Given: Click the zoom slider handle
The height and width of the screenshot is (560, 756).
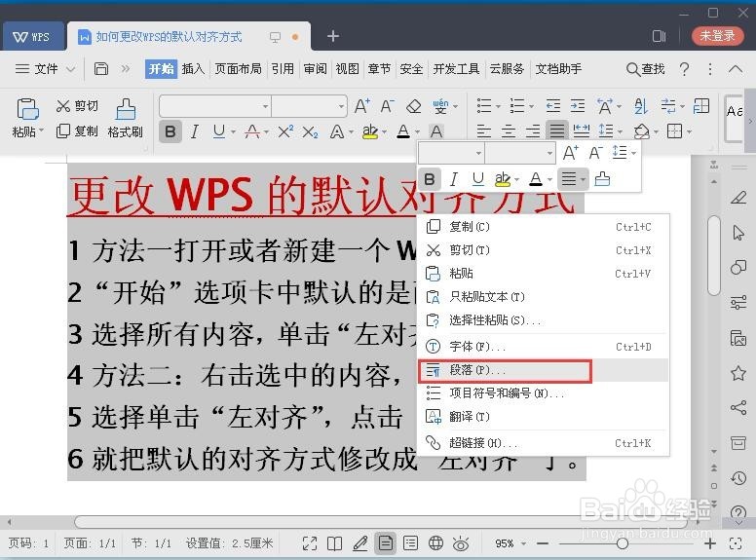Looking at the screenshot, I should (x=623, y=543).
